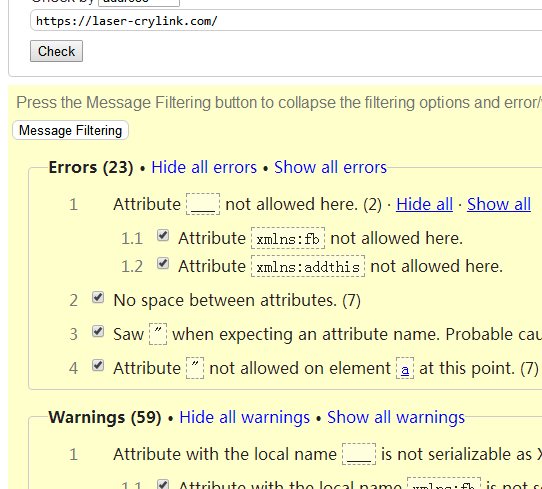Uncheck error 1.2 xmlns:addthis attribute checkbox
542x489 pixels.
click(163, 263)
